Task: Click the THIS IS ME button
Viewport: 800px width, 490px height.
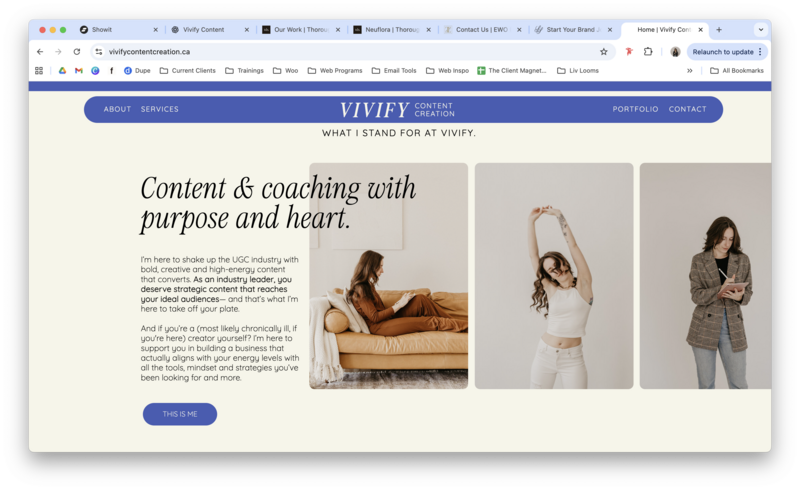Action: [x=180, y=414]
